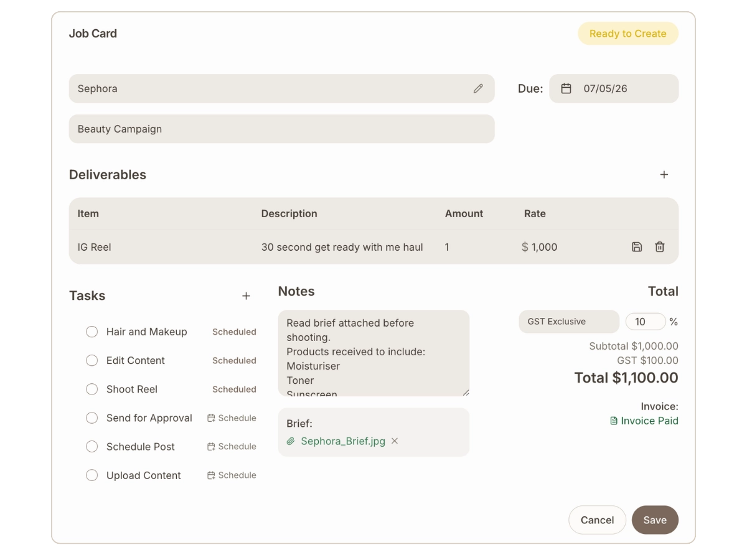Image resolution: width=747 pixels, height=560 pixels.
Task: Click the Scheduled label for Shoot Reel
Action: click(234, 389)
